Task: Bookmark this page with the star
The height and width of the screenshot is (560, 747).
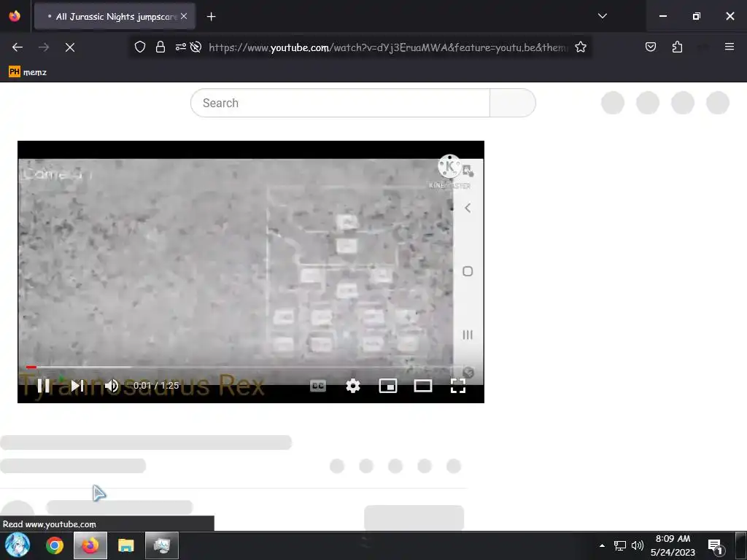Action: point(580,47)
